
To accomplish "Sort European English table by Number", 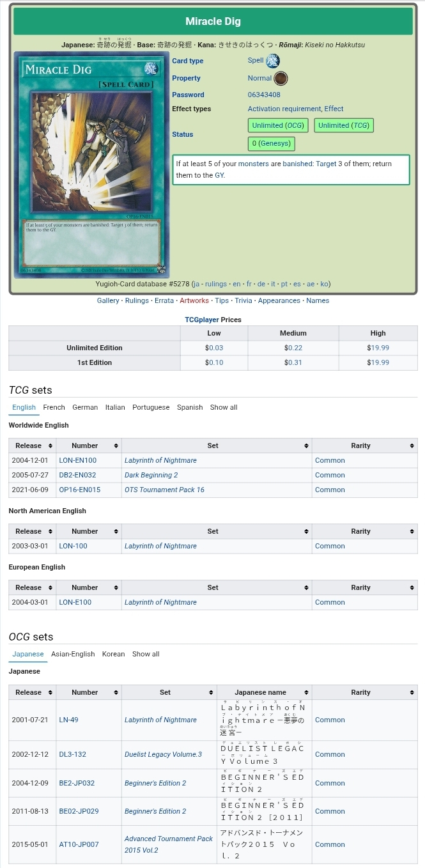I will pyautogui.click(x=89, y=587).
